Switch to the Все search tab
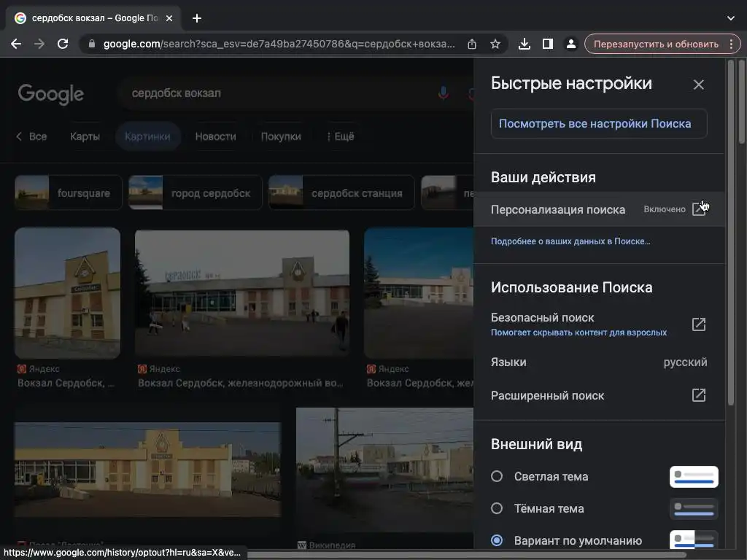This screenshot has height=560, width=747. point(38,136)
